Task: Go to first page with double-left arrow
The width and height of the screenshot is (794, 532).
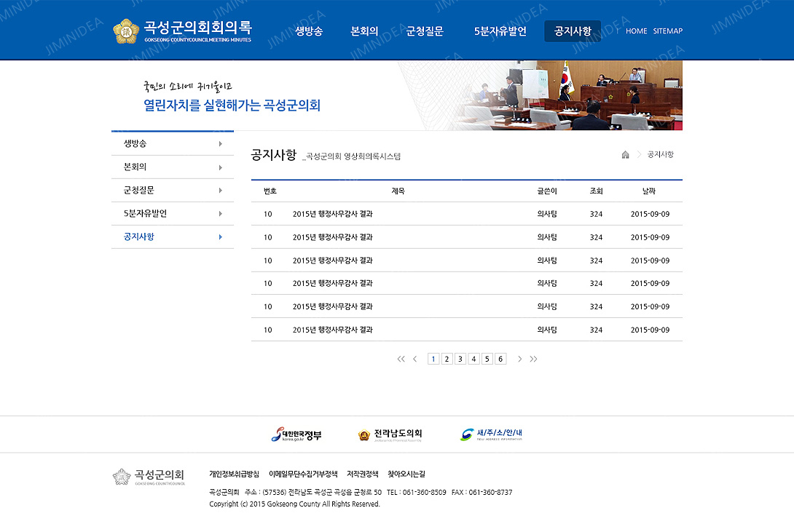Action: (401, 359)
